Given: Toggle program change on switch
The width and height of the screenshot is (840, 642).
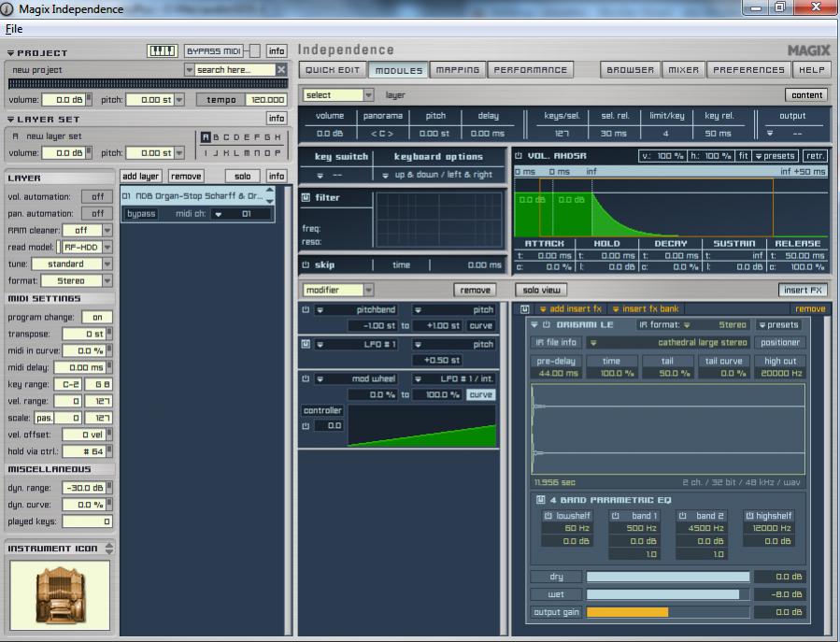Looking at the screenshot, I should coord(97,317).
